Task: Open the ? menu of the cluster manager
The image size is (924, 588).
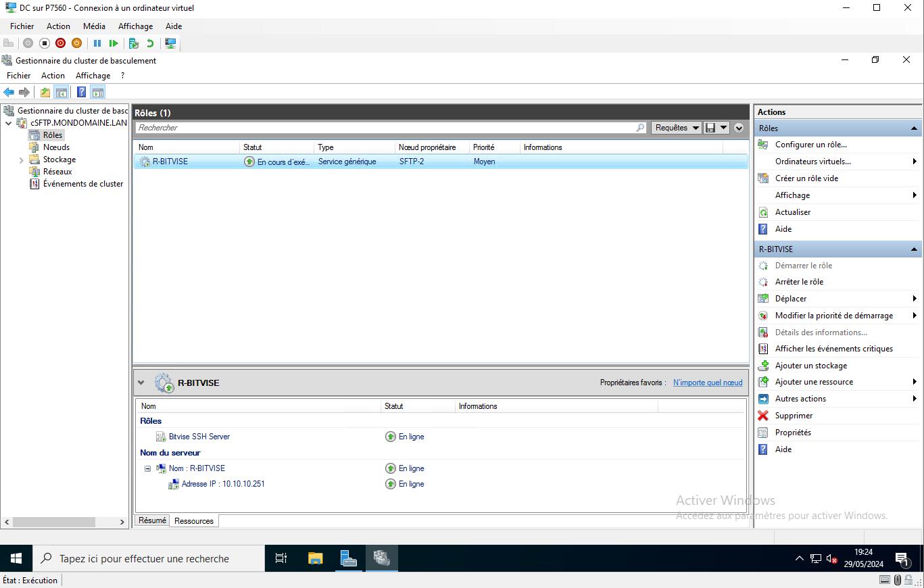Action: click(x=122, y=76)
